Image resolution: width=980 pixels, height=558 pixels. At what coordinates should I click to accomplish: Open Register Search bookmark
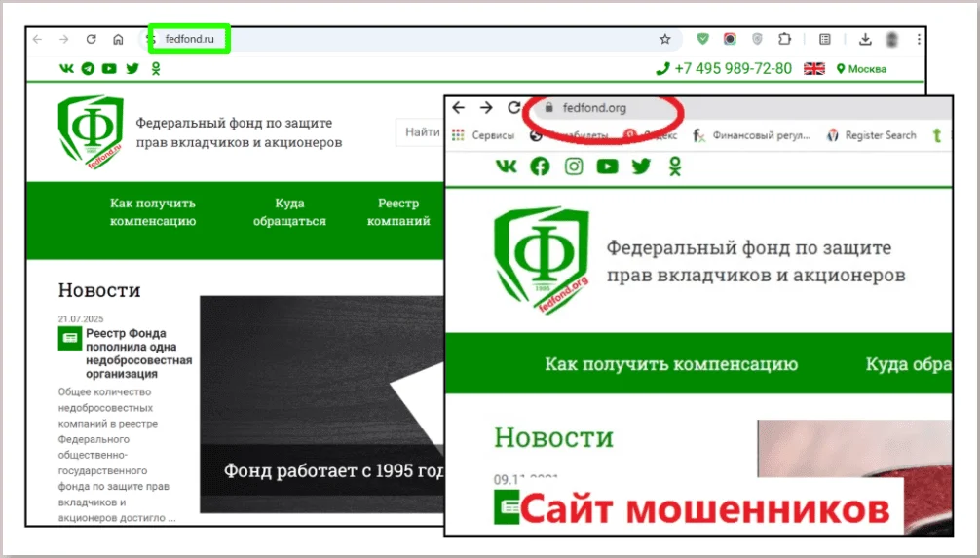[871, 135]
